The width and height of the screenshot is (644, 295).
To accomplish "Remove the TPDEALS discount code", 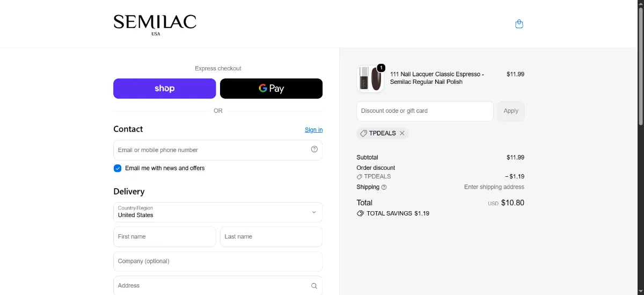I will pos(402,133).
